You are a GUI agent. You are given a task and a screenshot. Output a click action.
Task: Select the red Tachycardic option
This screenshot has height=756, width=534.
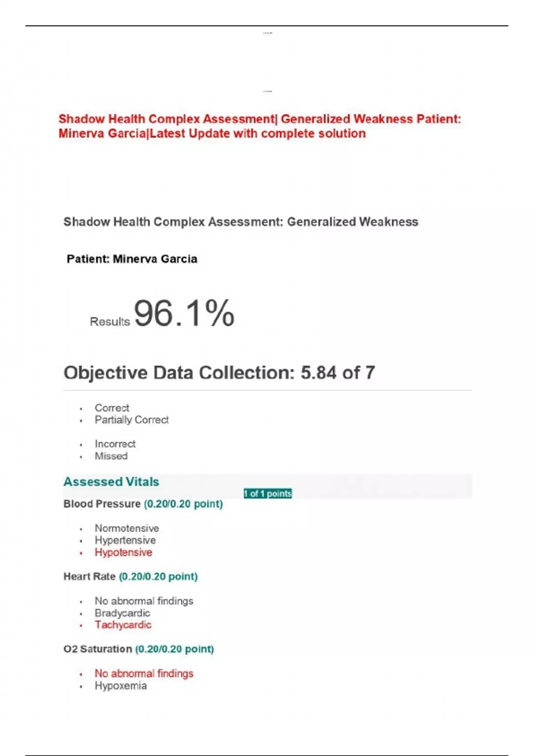123,625
